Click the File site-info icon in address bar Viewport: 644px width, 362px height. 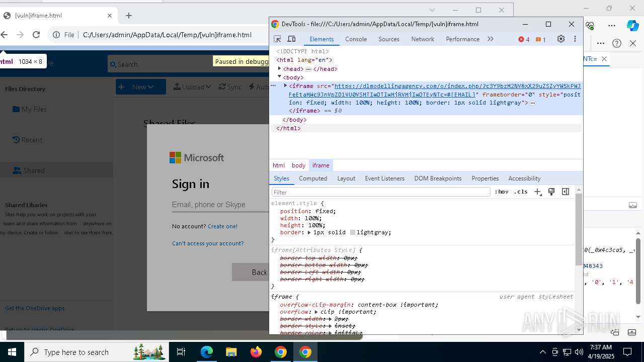pyautogui.click(x=64, y=35)
